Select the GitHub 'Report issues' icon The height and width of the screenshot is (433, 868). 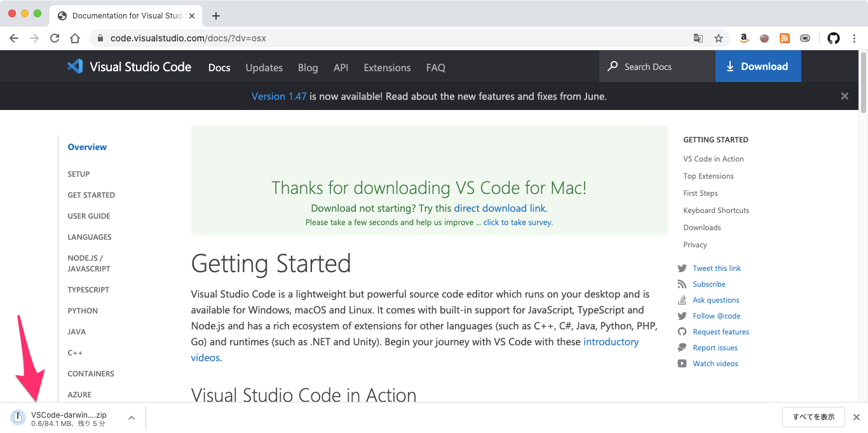coord(683,347)
